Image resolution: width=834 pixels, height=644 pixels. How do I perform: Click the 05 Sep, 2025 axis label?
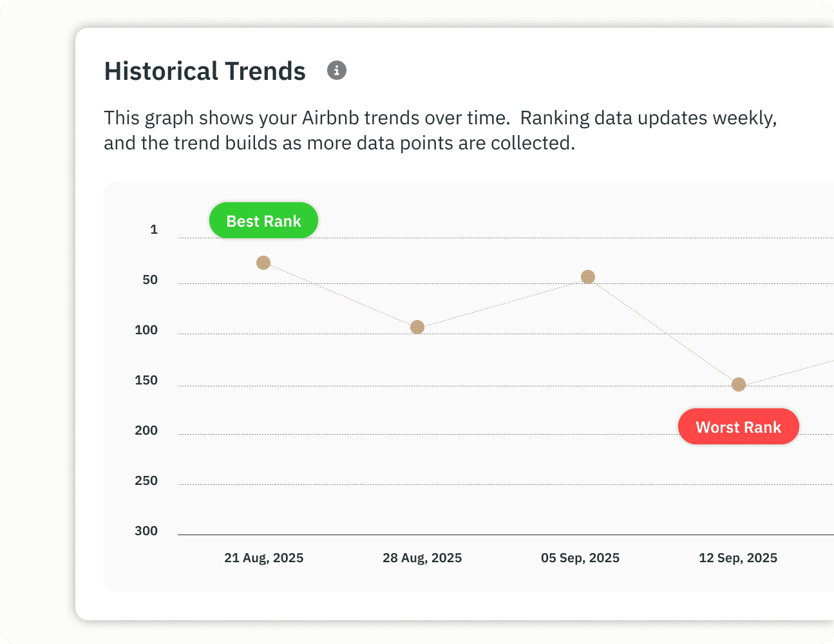[580, 558]
